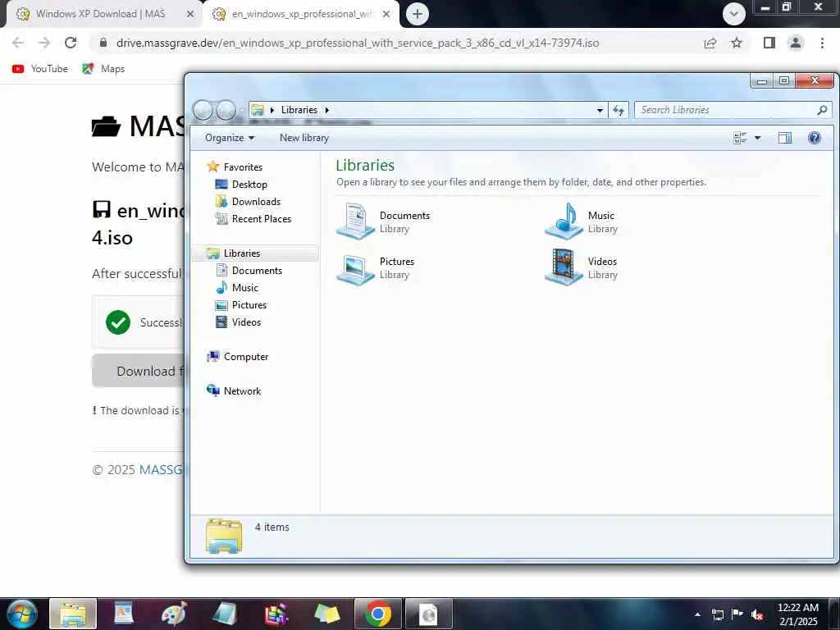The image size is (840, 630).
Task: Select Pictures under Libraries in sidebar
Action: point(249,305)
